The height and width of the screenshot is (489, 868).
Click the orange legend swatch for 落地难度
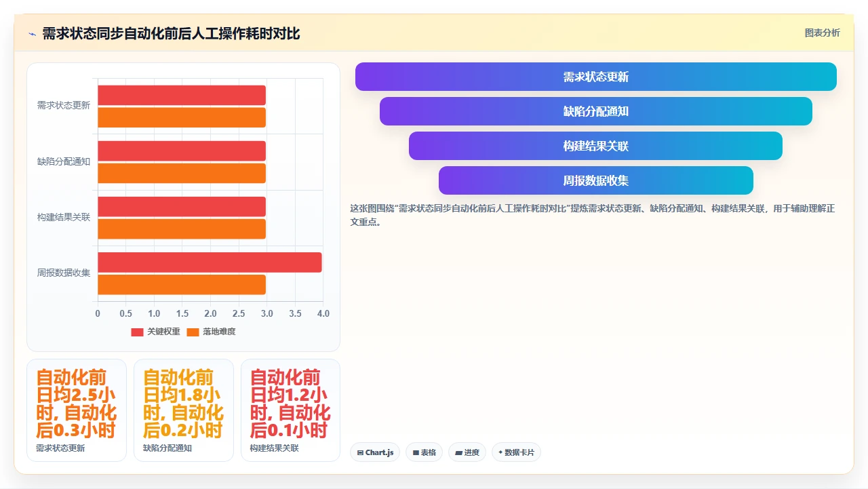[193, 332]
